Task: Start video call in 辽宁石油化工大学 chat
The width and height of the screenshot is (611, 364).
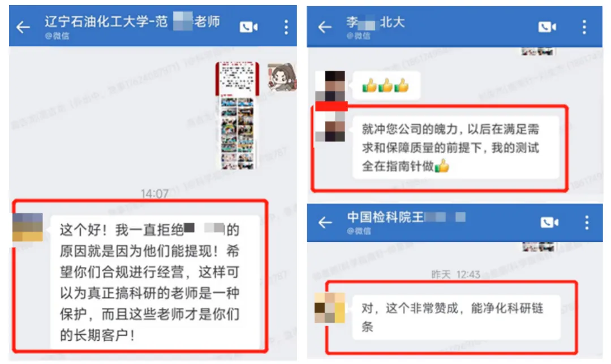Action: pyautogui.click(x=248, y=27)
